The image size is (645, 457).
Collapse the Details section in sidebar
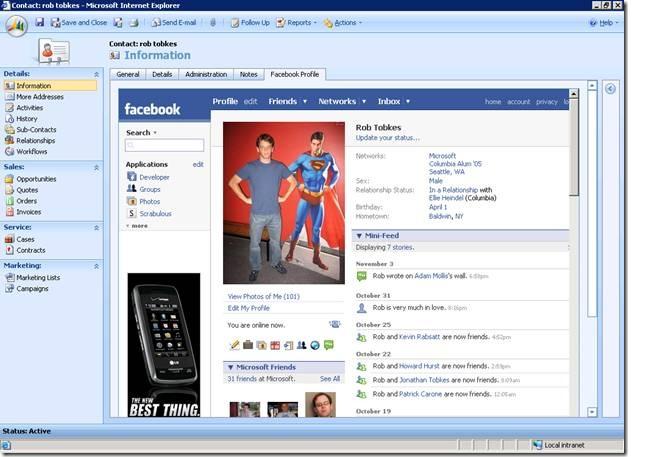point(97,74)
